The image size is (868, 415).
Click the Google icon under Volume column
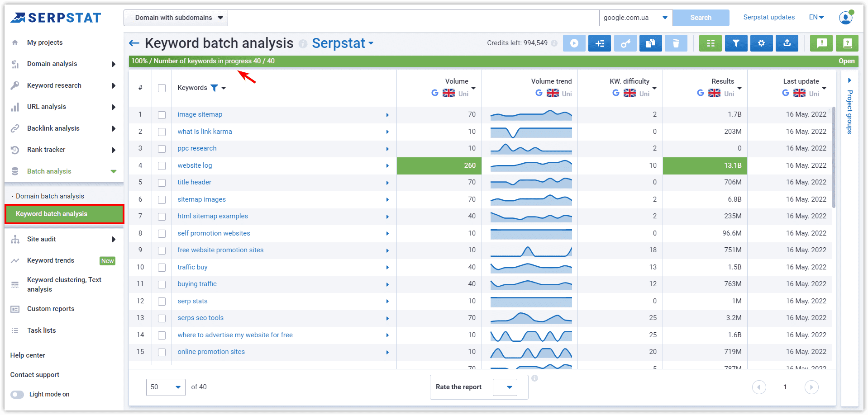click(435, 93)
